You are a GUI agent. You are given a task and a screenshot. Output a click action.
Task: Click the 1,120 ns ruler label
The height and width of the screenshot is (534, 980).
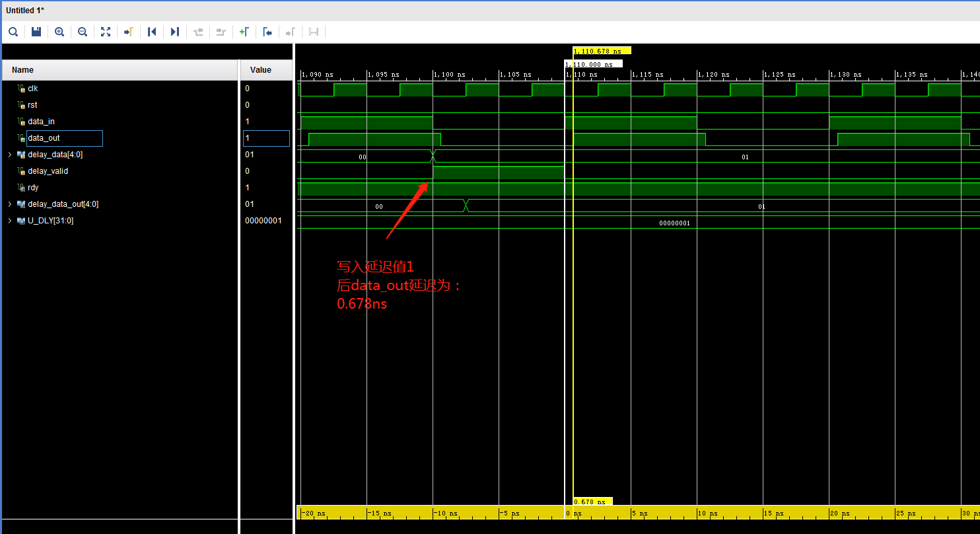coord(713,75)
